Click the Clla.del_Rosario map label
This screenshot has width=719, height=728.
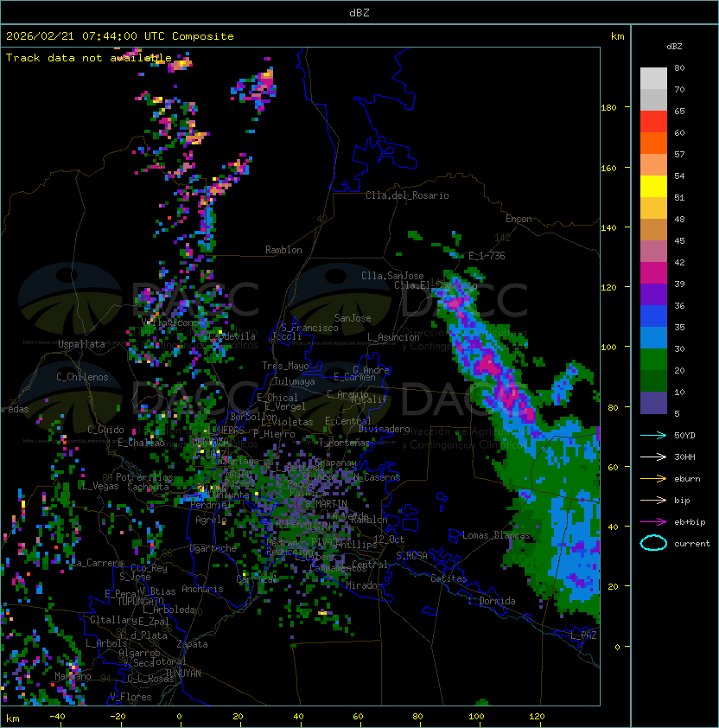pyautogui.click(x=407, y=195)
